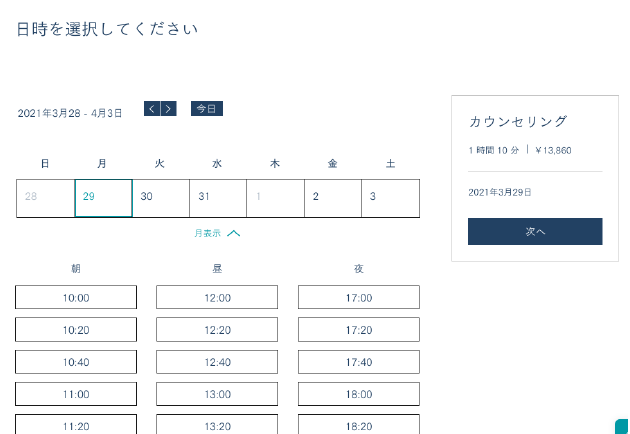Select the 10:00 morning time slot
The height and width of the screenshot is (434, 630).
(76, 298)
